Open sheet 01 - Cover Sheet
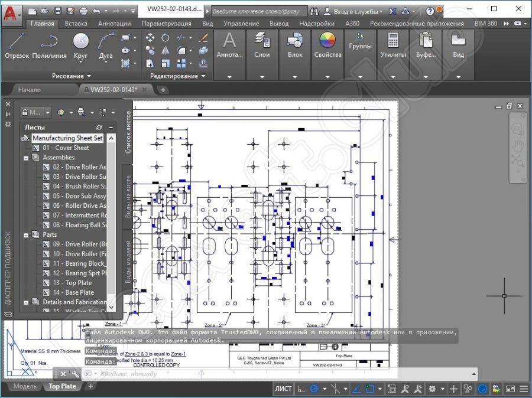 coord(66,148)
